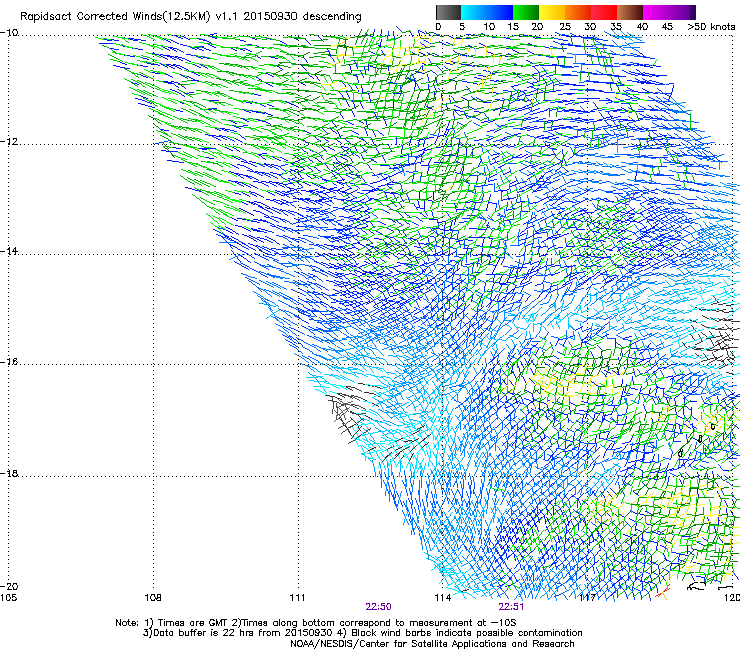
Task: Click the 'NOAA/NESDIS/Center for Satellite Applications and Research' credit
Action: [432, 644]
